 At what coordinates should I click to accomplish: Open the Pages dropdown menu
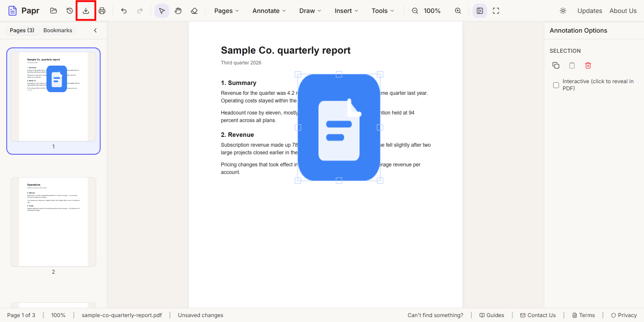pyautogui.click(x=227, y=11)
